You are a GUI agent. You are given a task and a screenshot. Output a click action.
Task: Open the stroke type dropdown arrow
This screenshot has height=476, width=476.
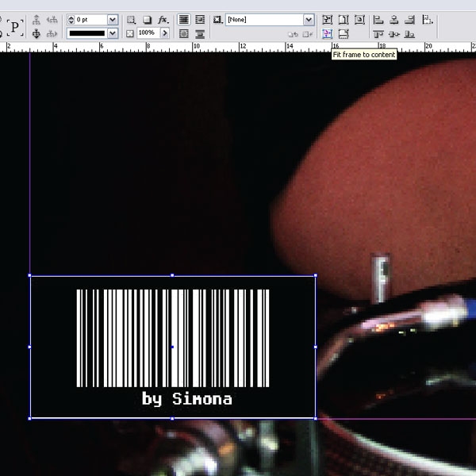[x=113, y=33]
